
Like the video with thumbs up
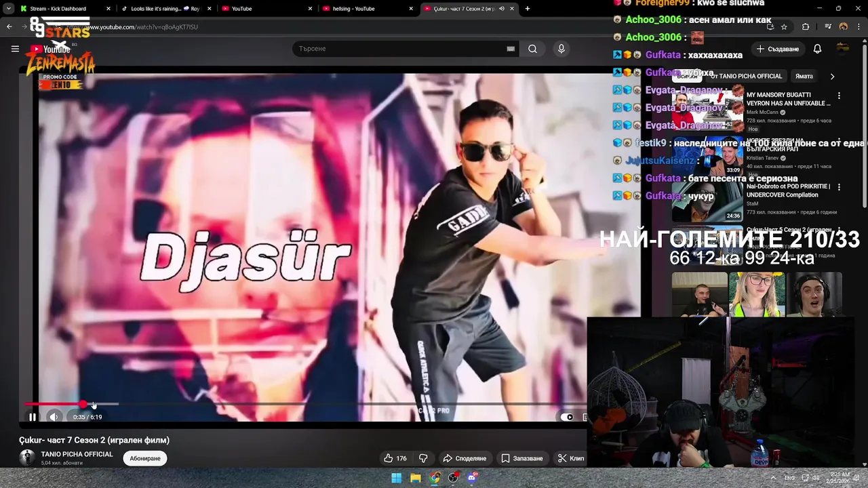[x=395, y=458]
